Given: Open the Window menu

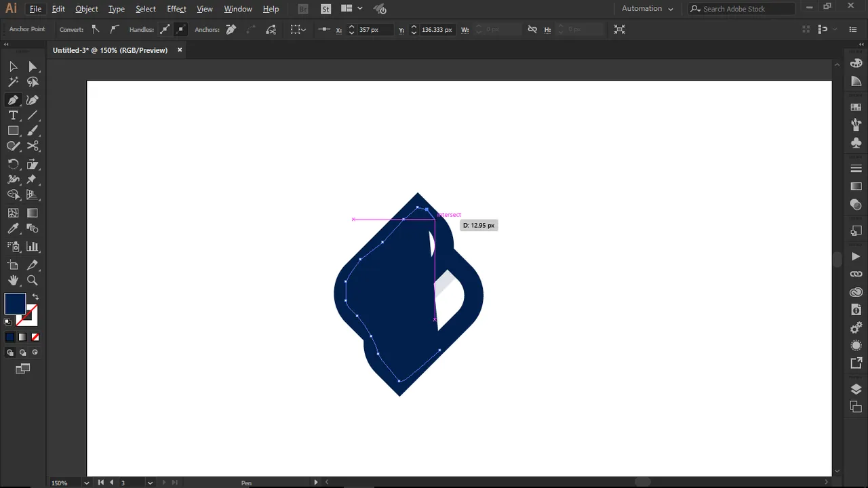Looking at the screenshot, I should point(238,9).
